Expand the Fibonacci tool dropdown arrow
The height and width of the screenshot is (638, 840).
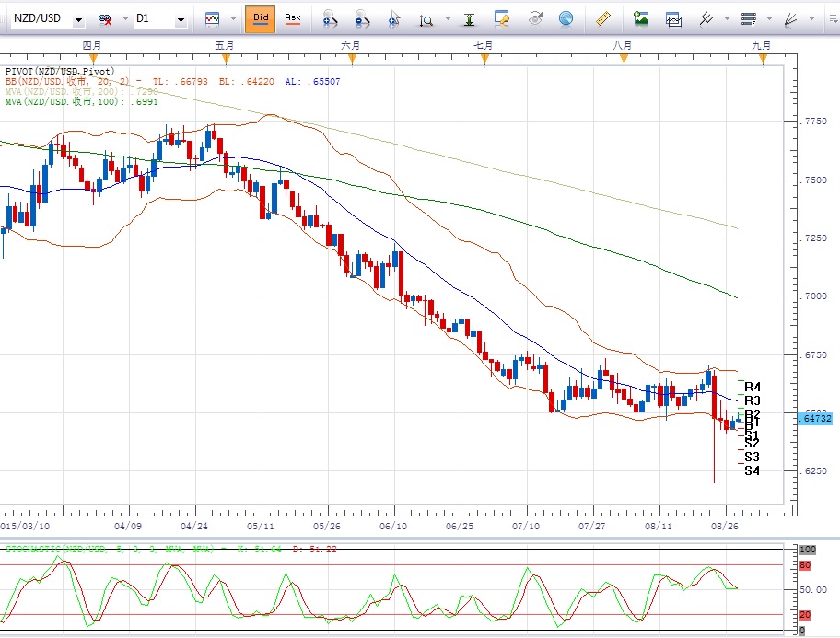(x=769, y=19)
